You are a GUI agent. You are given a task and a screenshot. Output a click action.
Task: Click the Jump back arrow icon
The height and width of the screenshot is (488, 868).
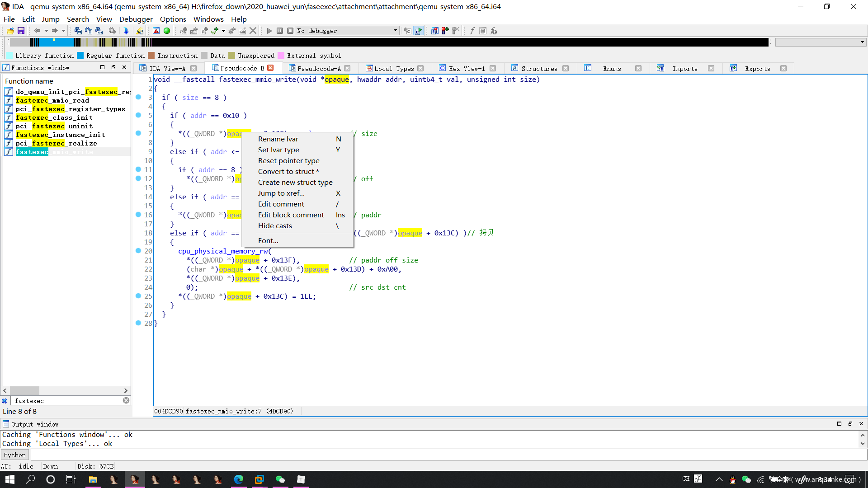(x=37, y=31)
